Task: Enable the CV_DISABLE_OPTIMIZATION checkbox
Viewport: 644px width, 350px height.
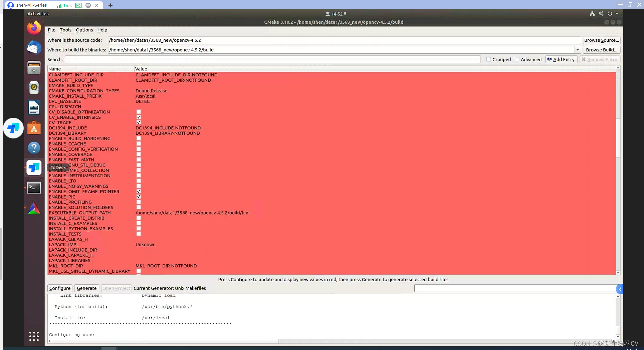Action: point(138,111)
